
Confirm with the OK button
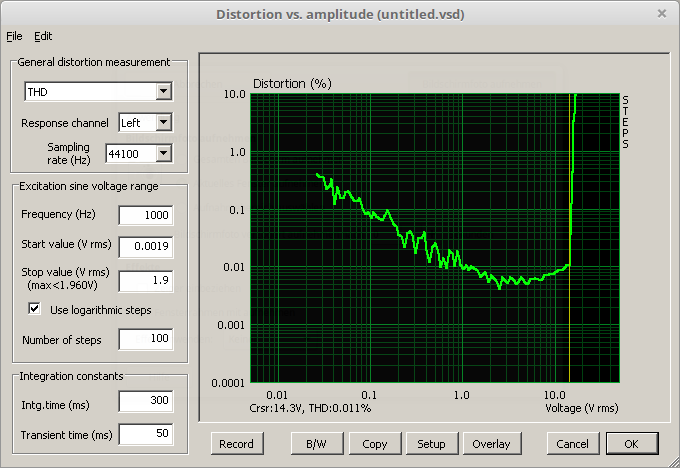click(x=631, y=443)
